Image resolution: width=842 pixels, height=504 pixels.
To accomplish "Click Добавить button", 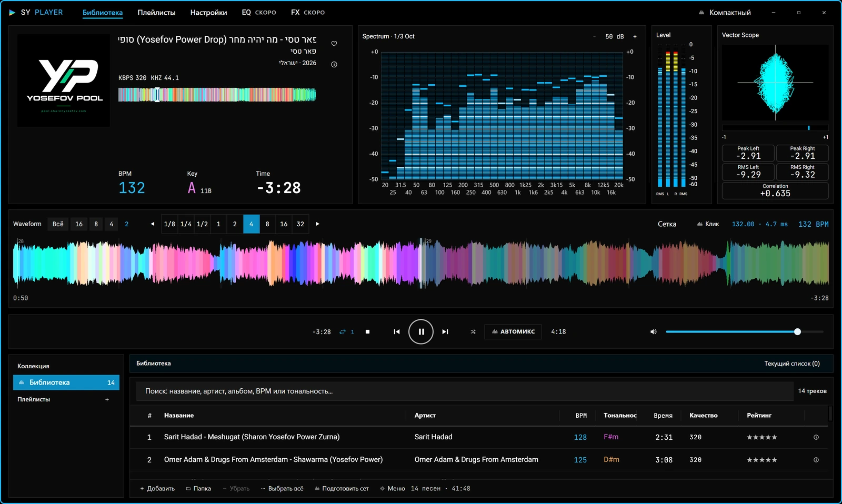I will tap(157, 489).
